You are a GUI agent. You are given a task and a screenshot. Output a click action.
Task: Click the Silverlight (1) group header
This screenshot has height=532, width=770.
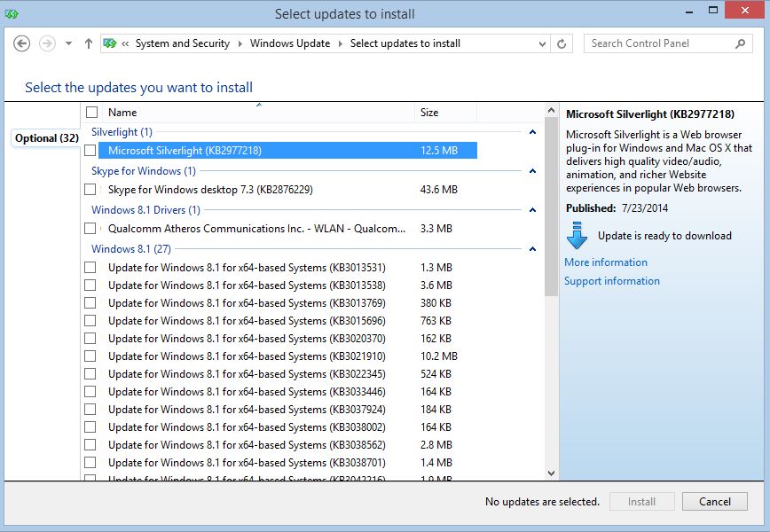coord(122,132)
